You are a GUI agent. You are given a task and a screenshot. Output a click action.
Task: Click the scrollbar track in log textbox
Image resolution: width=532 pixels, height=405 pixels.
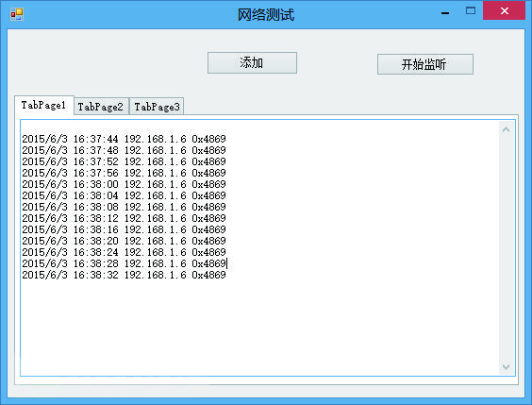506,248
